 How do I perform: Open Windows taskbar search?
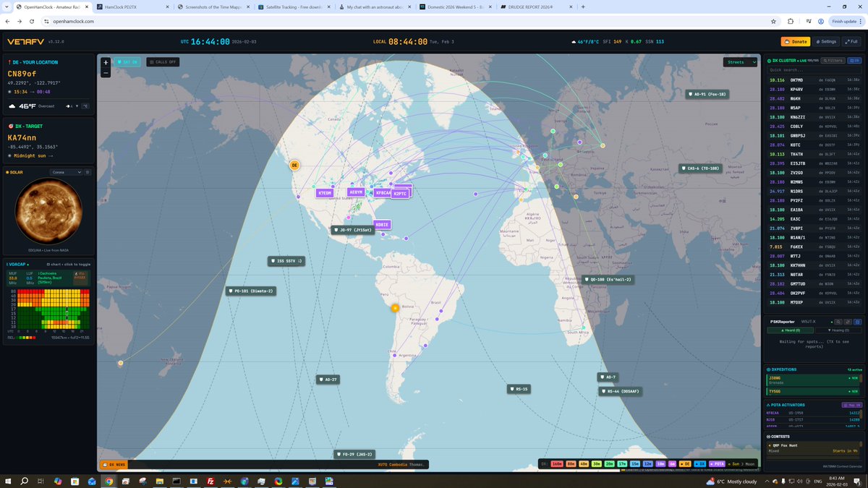click(25, 481)
